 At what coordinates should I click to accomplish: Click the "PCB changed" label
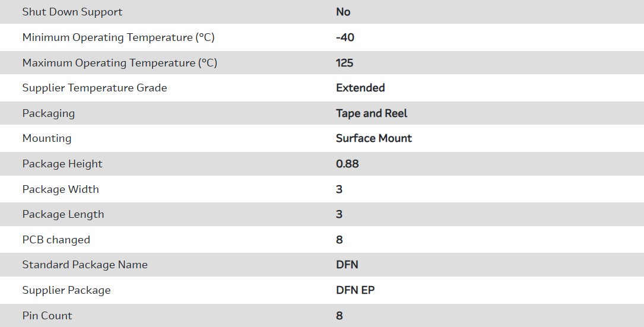pos(56,240)
